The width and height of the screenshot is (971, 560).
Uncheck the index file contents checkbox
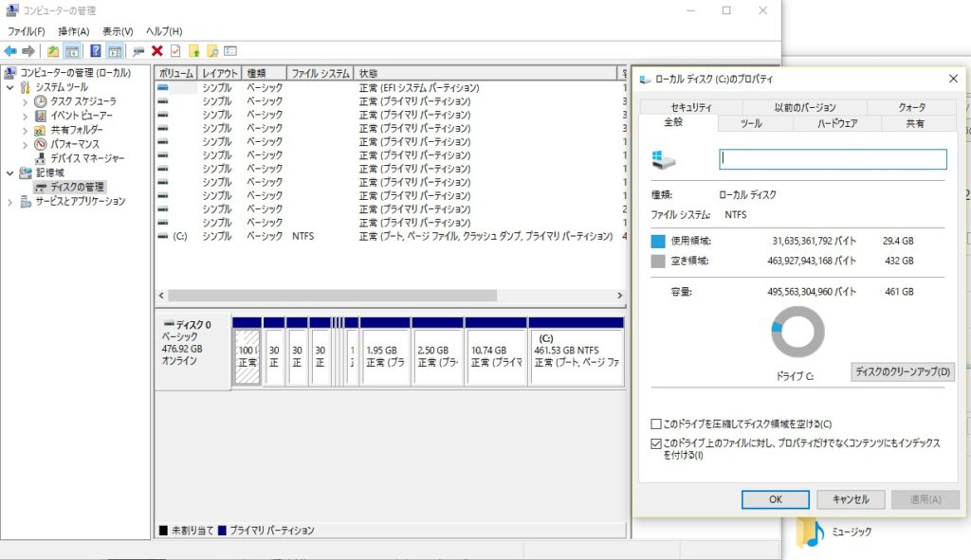(656, 443)
